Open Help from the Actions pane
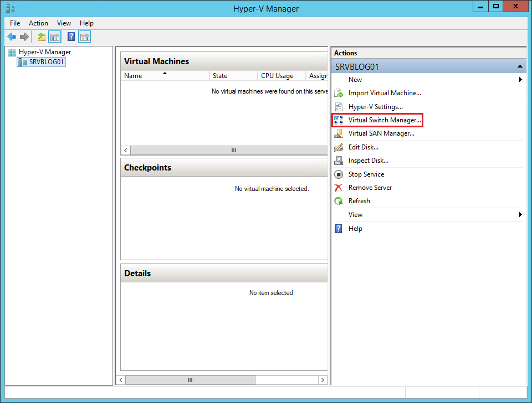Viewport: 532px width, 403px height. pos(355,228)
